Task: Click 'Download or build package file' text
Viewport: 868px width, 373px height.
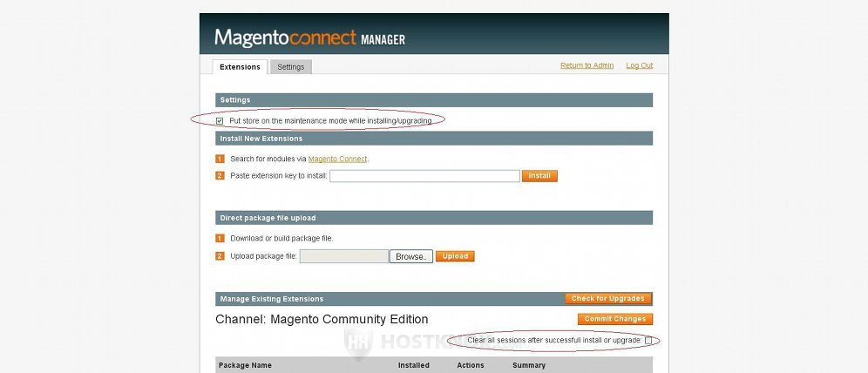Action: pos(281,239)
